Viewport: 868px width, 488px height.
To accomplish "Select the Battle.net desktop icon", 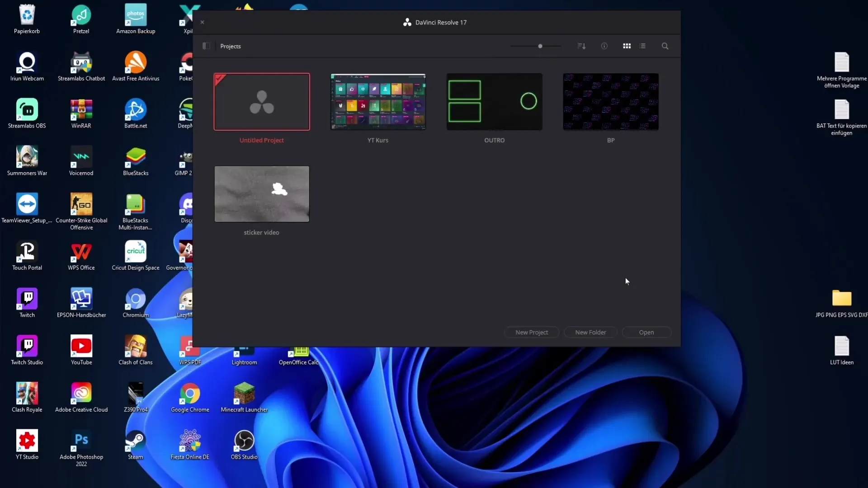I will point(136,114).
